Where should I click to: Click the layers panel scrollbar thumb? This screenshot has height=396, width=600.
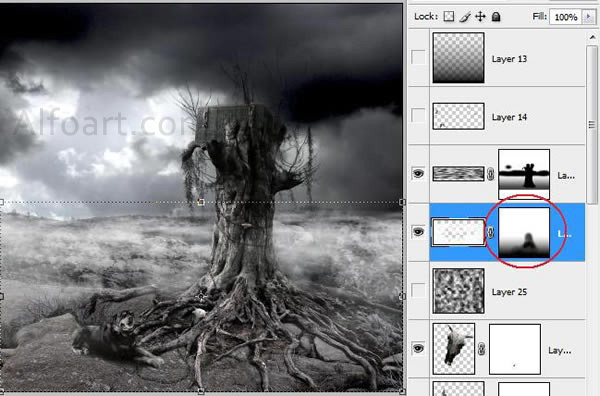point(592,124)
